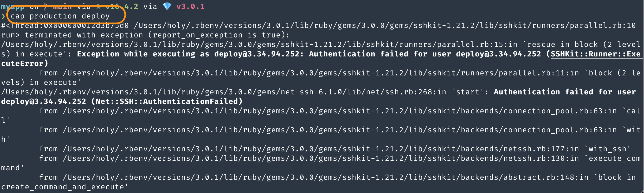Click the prompt chevron arrow
Viewport: 644px width, 193px height.
pos(3,16)
